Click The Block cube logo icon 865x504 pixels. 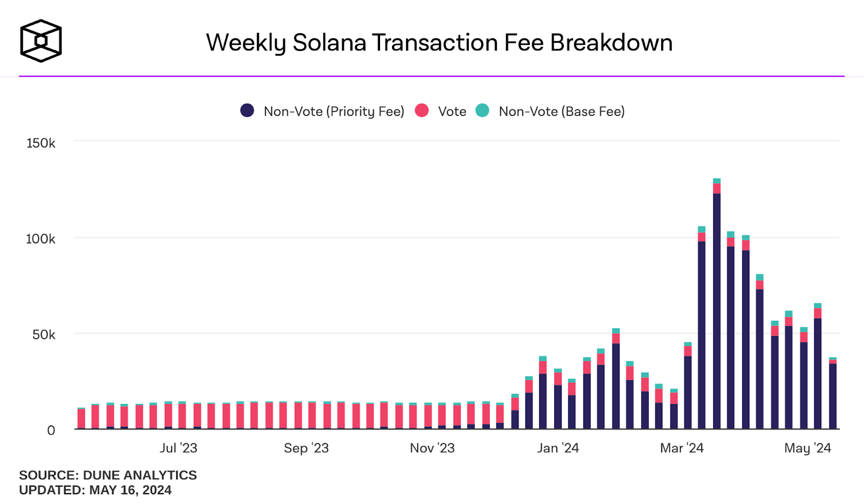[41, 41]
